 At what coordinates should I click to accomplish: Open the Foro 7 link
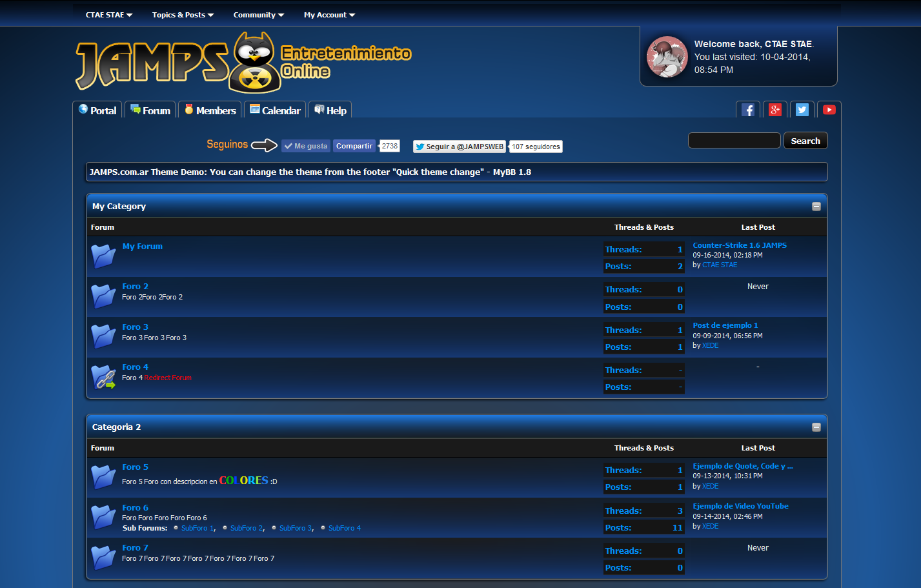click(136, 548)
